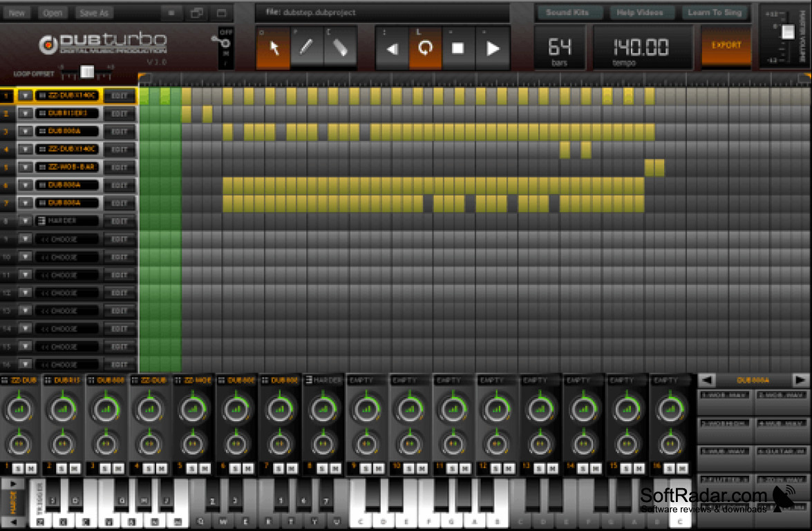Solo mixer channel 1

tap(18, 468)
